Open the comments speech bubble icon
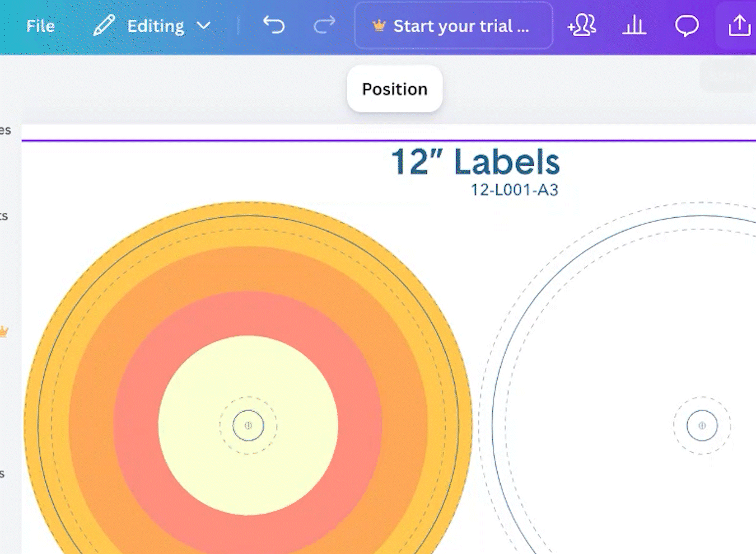The image size is (756, 554). (x=687, y=26)
